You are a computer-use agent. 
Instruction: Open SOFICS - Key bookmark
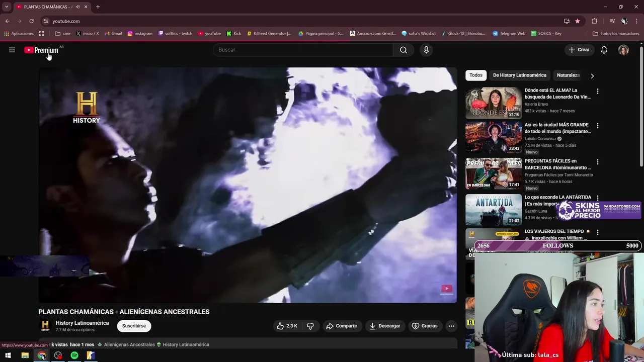[546, 34]
